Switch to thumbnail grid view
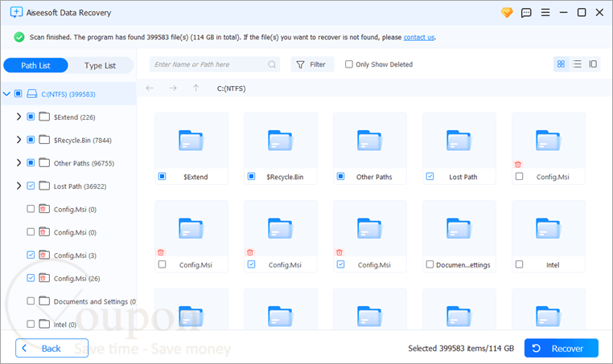This screenshot has height=364, width=613. (x=561, y=64)
